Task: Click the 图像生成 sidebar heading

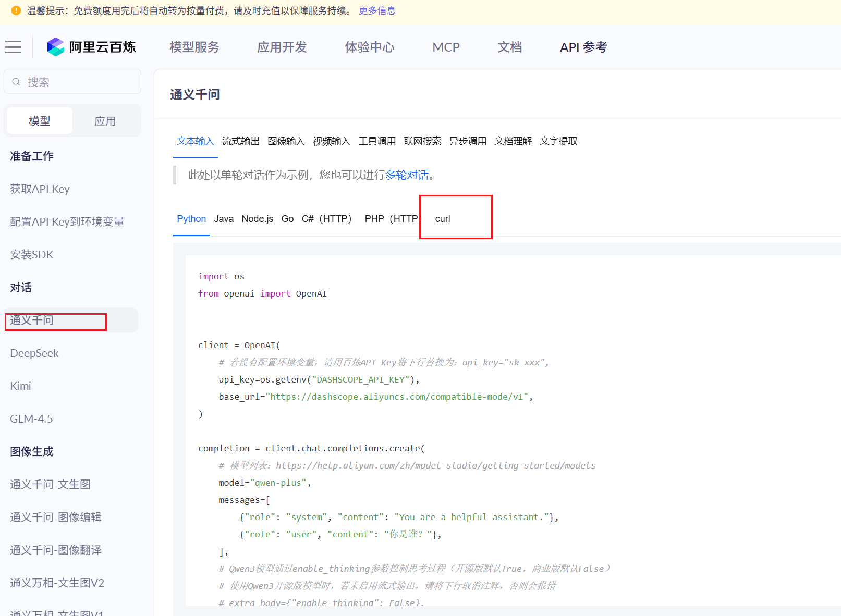Action: (32, 451)
